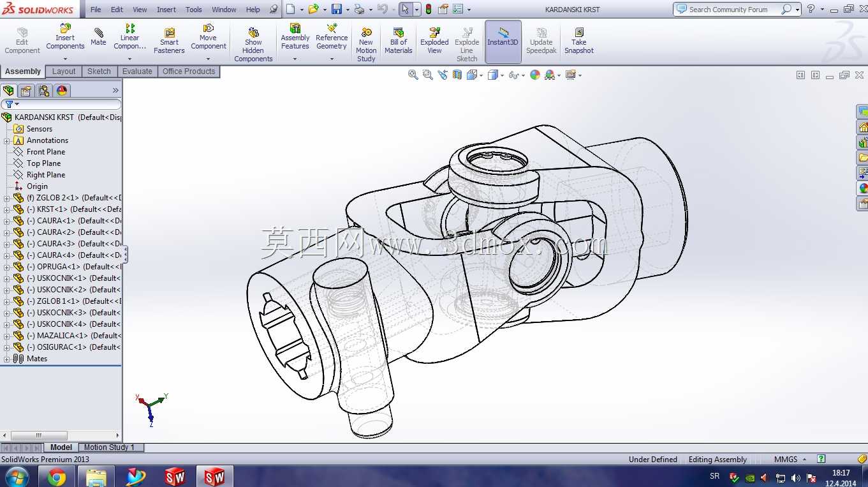Screen dimensions: 868x487
Task: Switch to the Layout tab
Action: click(64, 71)
